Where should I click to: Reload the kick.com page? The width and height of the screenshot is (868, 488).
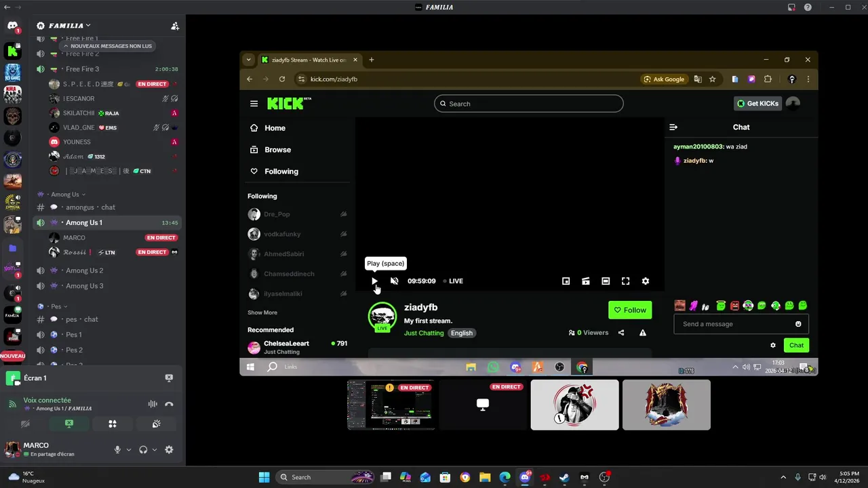click(282, 79)
